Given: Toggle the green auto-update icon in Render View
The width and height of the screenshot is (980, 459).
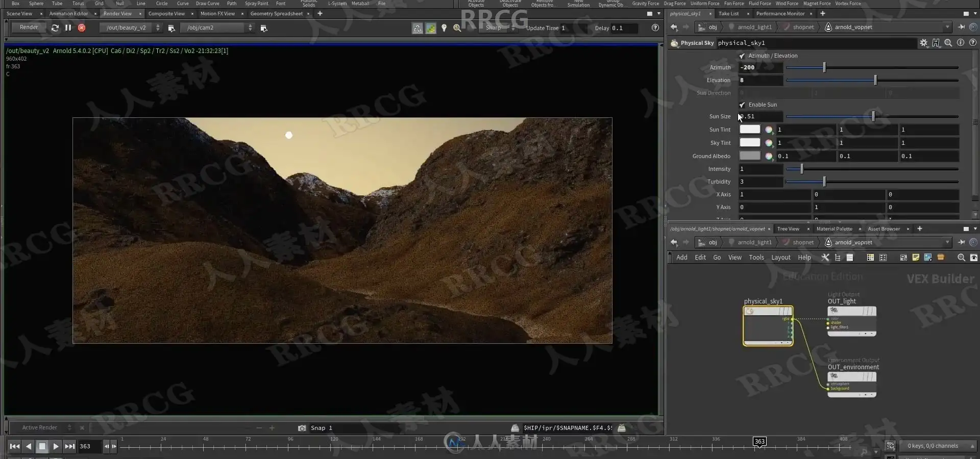Looking at the screenshot, I should [x=431, y=28].
